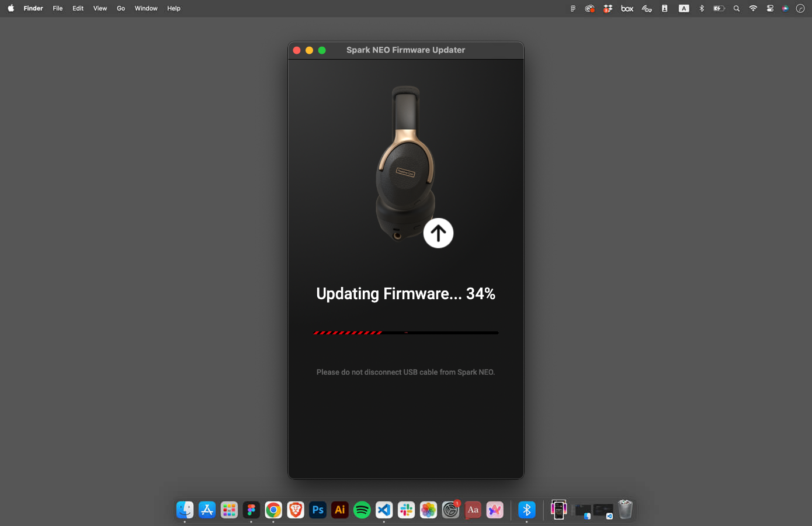Screen dimensions: 812x526
Task: Click the USB cable warning message
Action: [405, 372]
